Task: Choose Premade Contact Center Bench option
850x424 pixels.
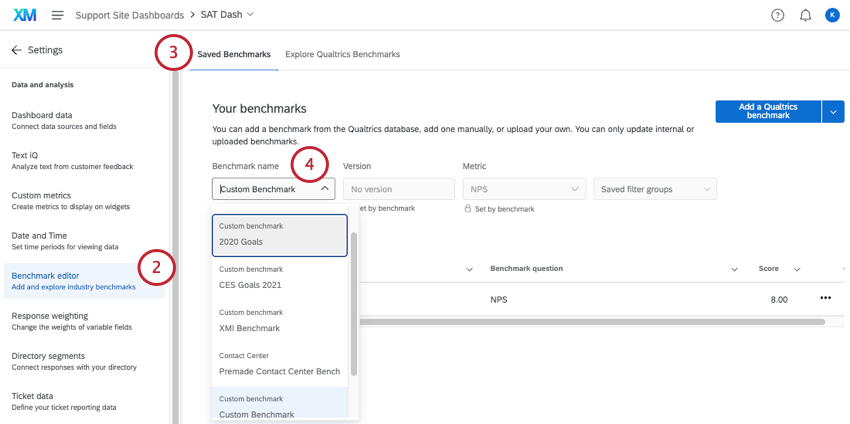Action: [280, 364]
